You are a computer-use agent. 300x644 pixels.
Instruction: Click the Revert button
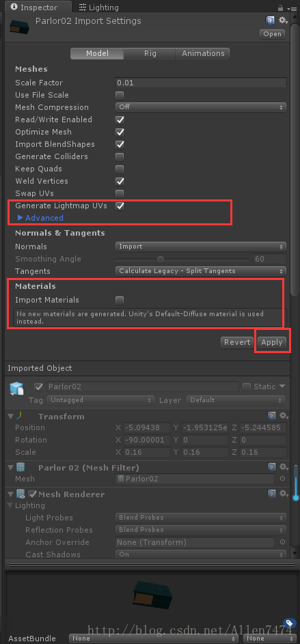click(236, 342)
